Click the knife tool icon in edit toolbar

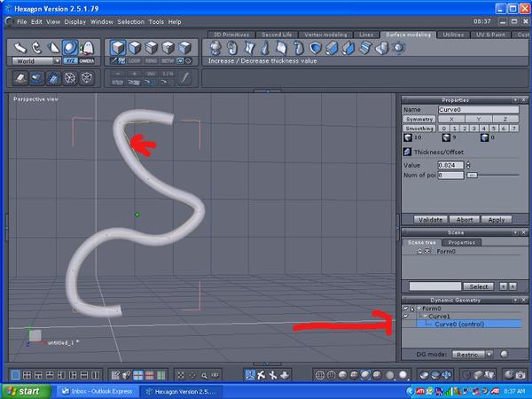point(185,78)
